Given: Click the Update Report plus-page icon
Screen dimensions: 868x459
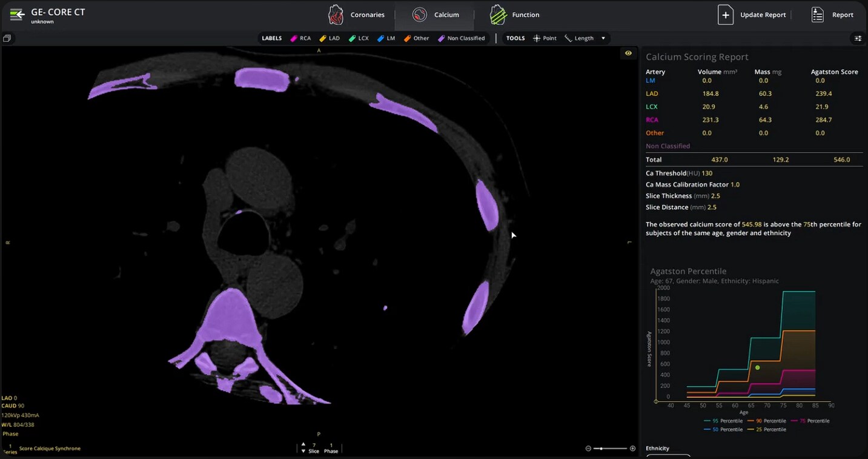Looking at the screenshot, I should 725,15.
